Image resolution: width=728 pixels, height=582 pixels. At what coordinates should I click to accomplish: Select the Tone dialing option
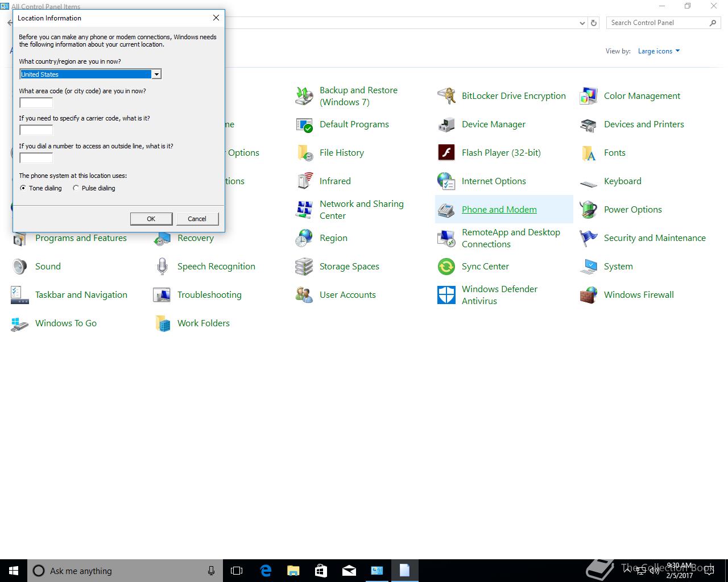point(41,188)
